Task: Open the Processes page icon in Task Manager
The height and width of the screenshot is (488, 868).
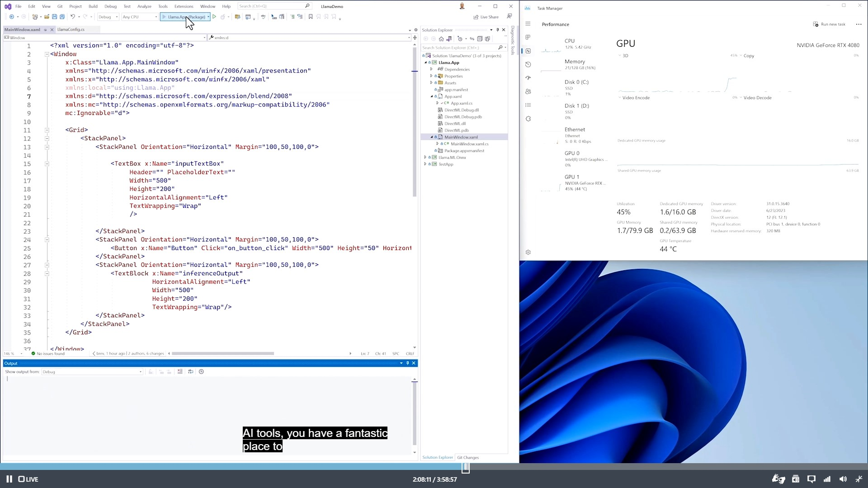Action: click(x=528, y=38)
